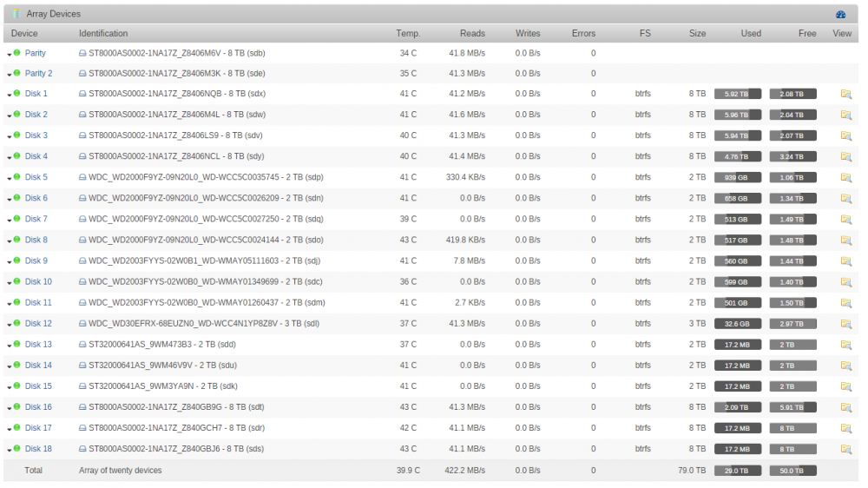Click the Disk 1 used space bar 5.92 TB
868x488 pixels.
(737, 94)
